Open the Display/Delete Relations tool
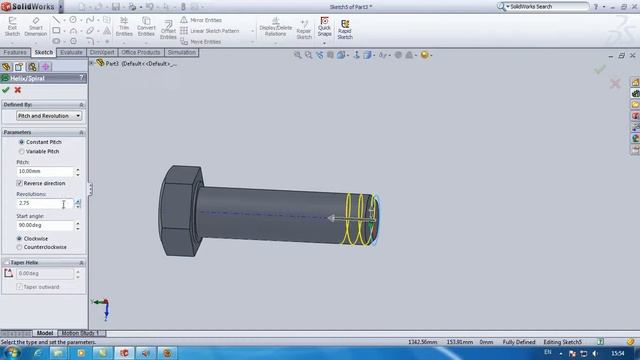 tap(276, 27)
